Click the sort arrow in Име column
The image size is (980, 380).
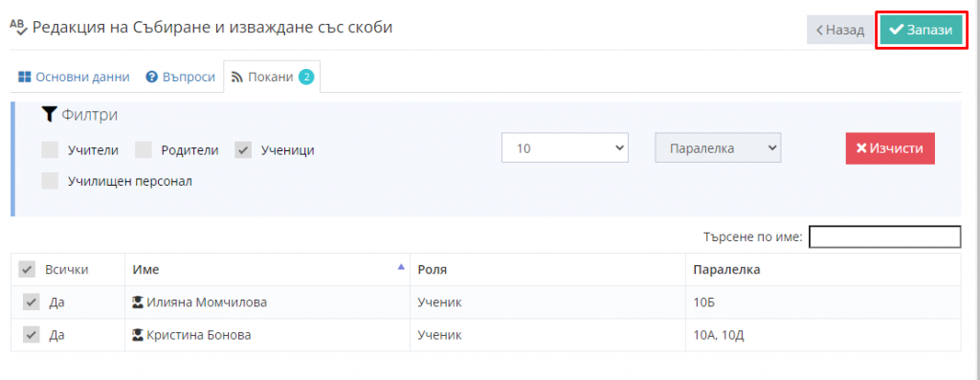pyautogui.click(x=401, y=266)
